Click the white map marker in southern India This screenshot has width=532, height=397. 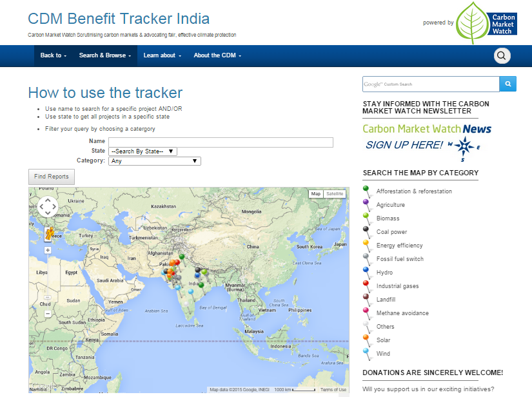coord(186,304)
